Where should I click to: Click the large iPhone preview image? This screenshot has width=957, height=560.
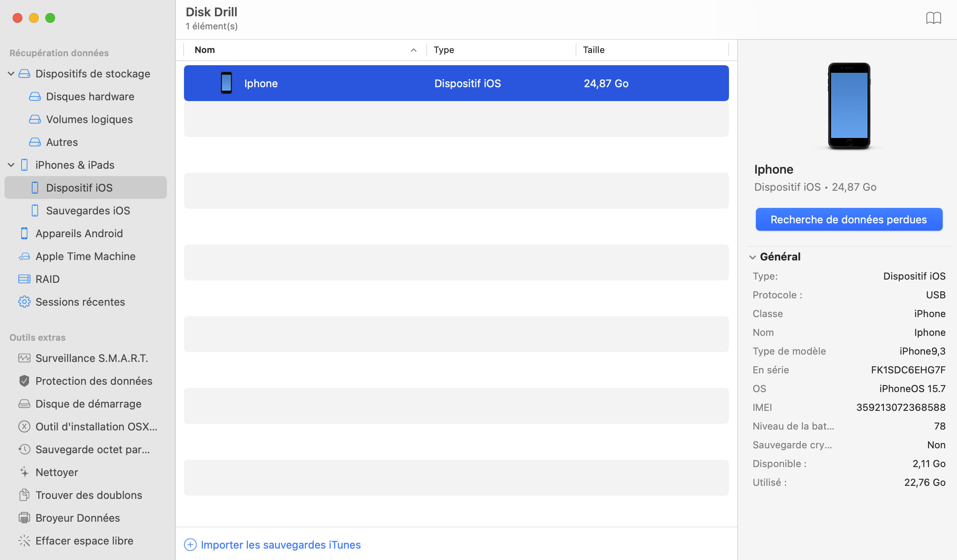(x=849, y=106)
